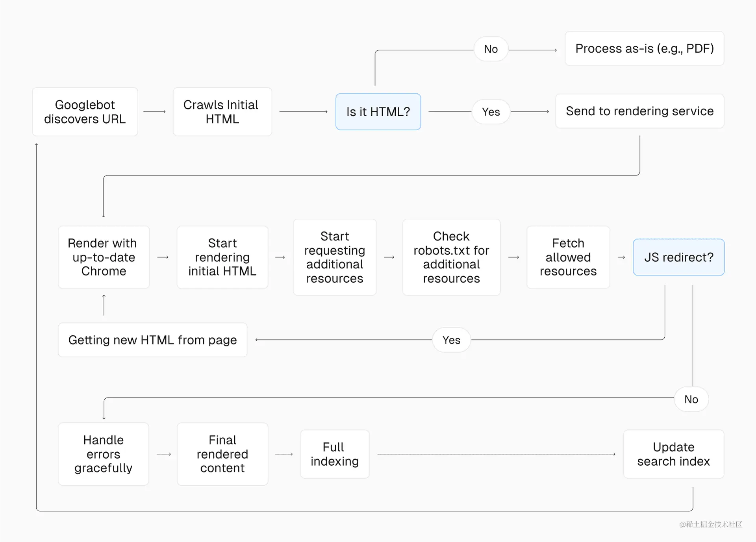This screenshot has height=542, width=756.
Task: Select the Getting new HTML from page box
Action: click(x=152, y=340)
